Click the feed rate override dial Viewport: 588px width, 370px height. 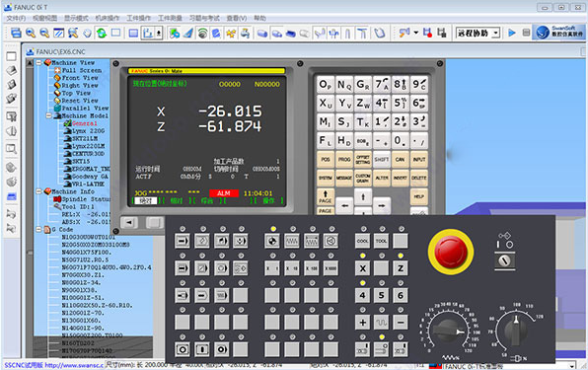(x=446, y=331)
